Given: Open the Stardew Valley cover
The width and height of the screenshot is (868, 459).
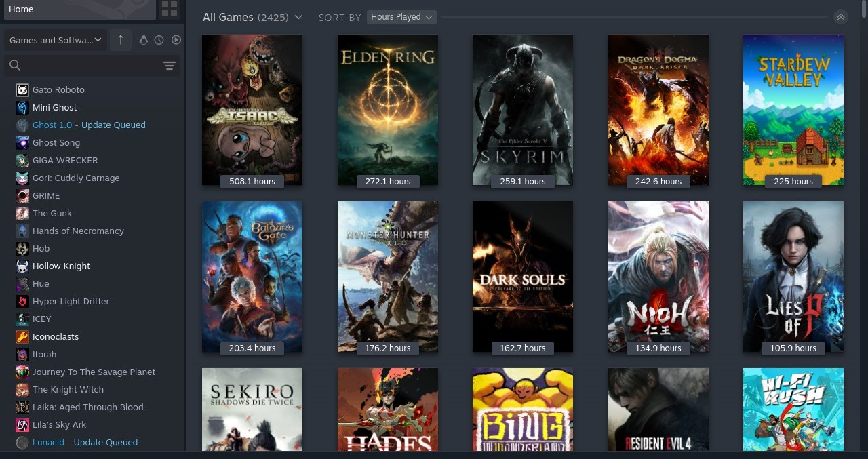Looking at the screenshot, I should coord(793,110).
